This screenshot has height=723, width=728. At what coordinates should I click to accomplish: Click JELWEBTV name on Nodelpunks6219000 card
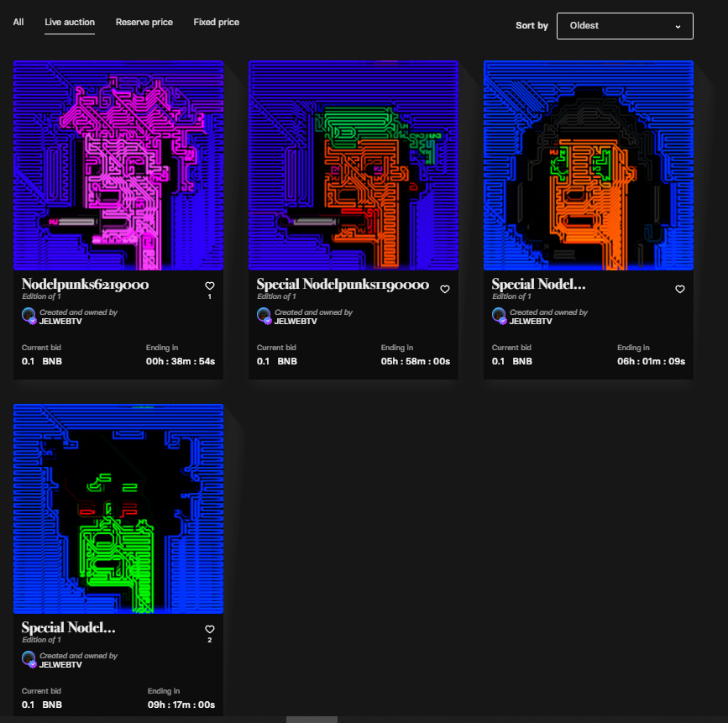pos(60,322)
